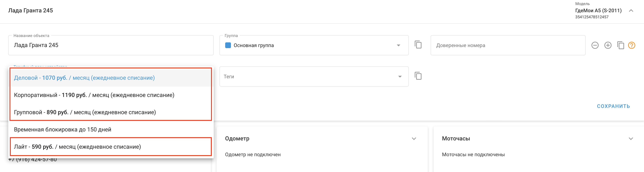Expand the Моточасы section chevron

[x=631, y=139]
